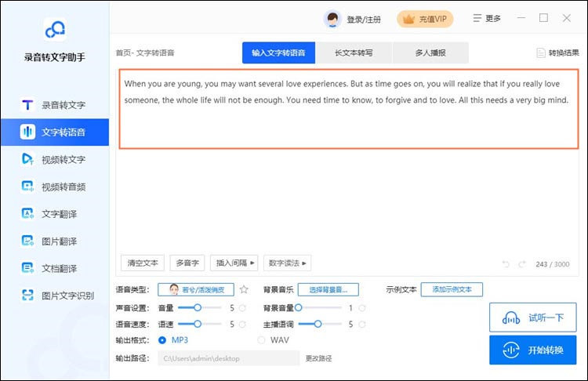Reset 背景音量 with its circle icon
588x381 pixels.
[x=362, y=308]
